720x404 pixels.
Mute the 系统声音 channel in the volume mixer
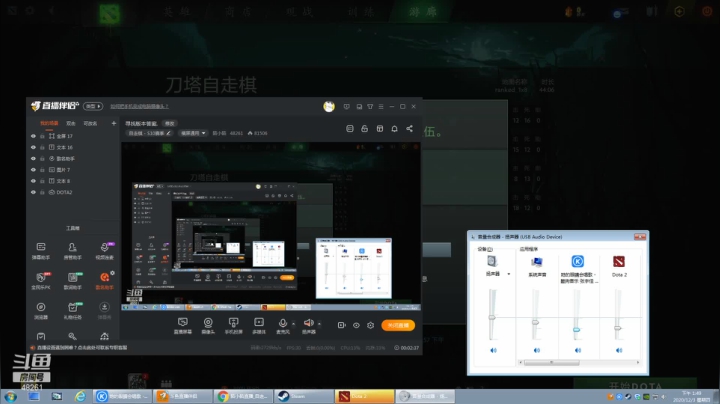click(537, 350)
